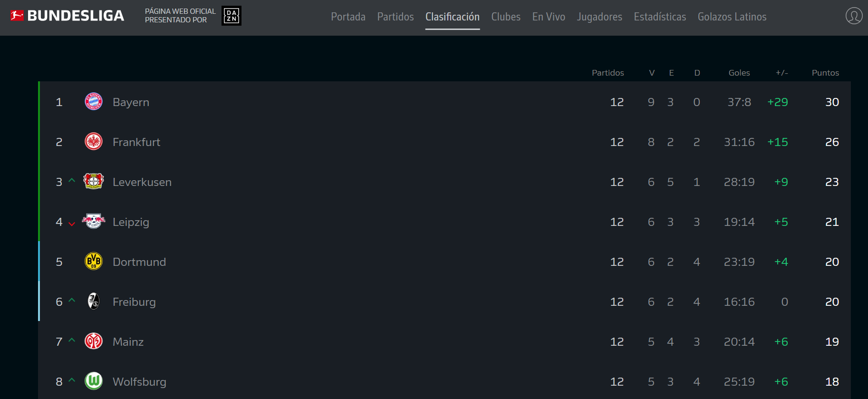Click Freiburg's 16:16 goals value
The width and height of the screenshot is (868, 399).
pyautogui.click(x=739, y=302)
